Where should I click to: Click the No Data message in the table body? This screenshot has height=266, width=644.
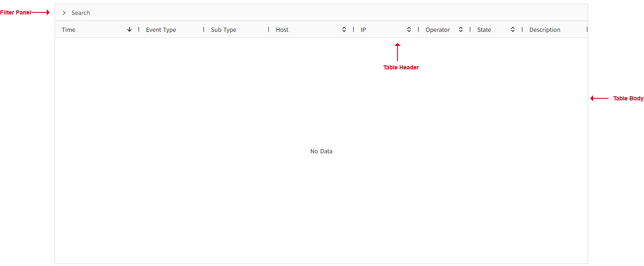coord(321,151)
